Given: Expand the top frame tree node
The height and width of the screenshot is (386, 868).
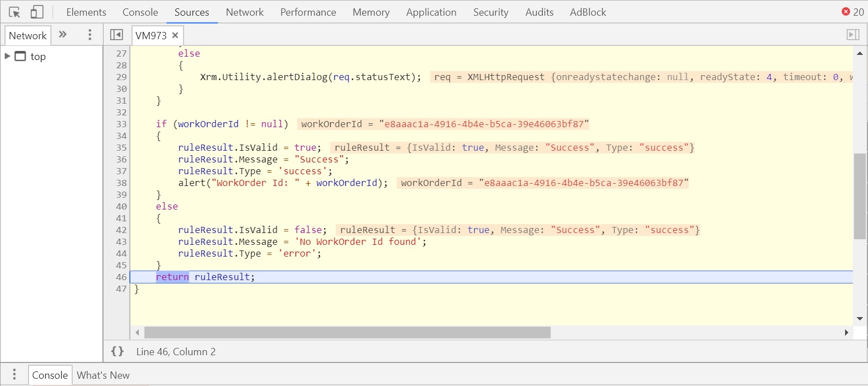Looking at the screenshot, I should click(7, 56).
